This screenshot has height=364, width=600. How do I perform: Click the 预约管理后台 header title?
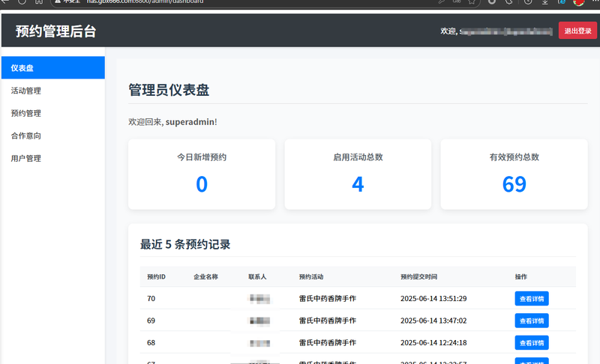55,31
